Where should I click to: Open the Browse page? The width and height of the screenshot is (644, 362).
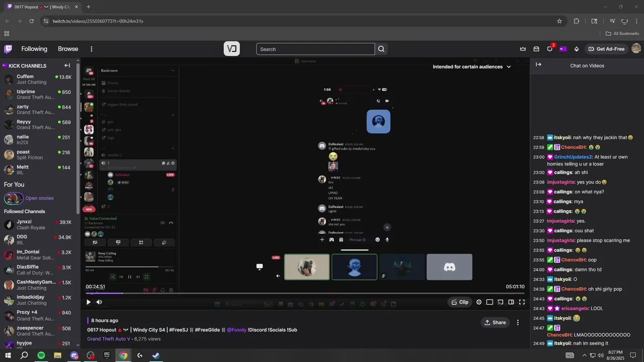point(68,49)
